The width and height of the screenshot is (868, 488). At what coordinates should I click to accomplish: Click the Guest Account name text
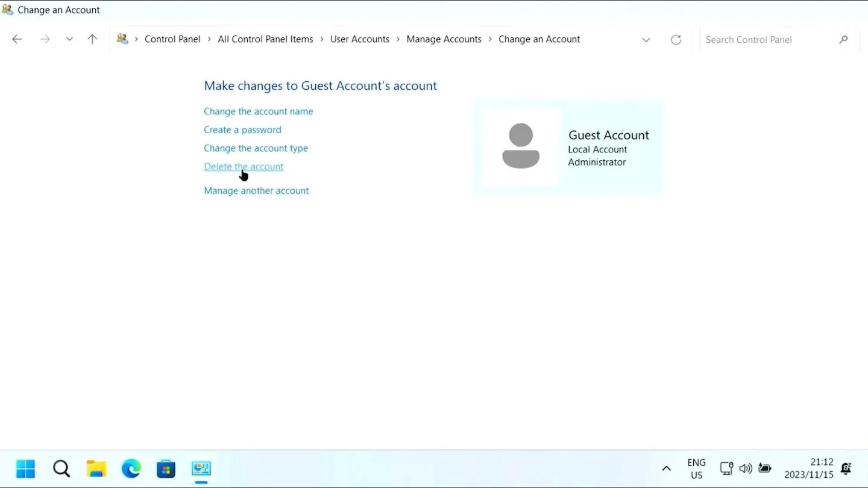tap(609, 135)
